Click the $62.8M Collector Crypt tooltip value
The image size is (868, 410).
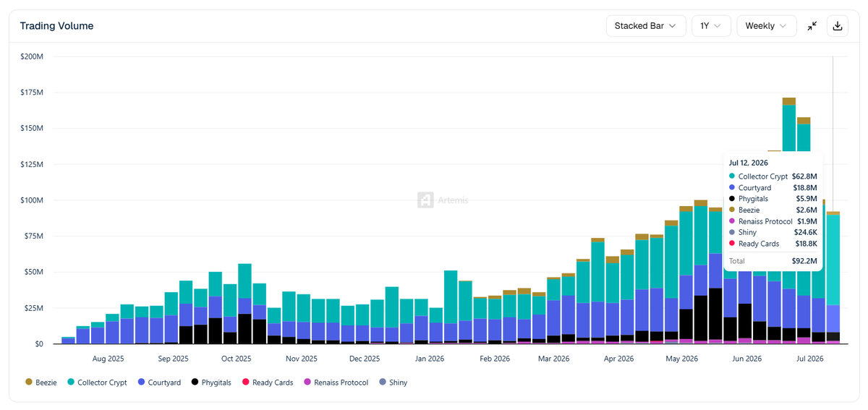coord(804,176)
